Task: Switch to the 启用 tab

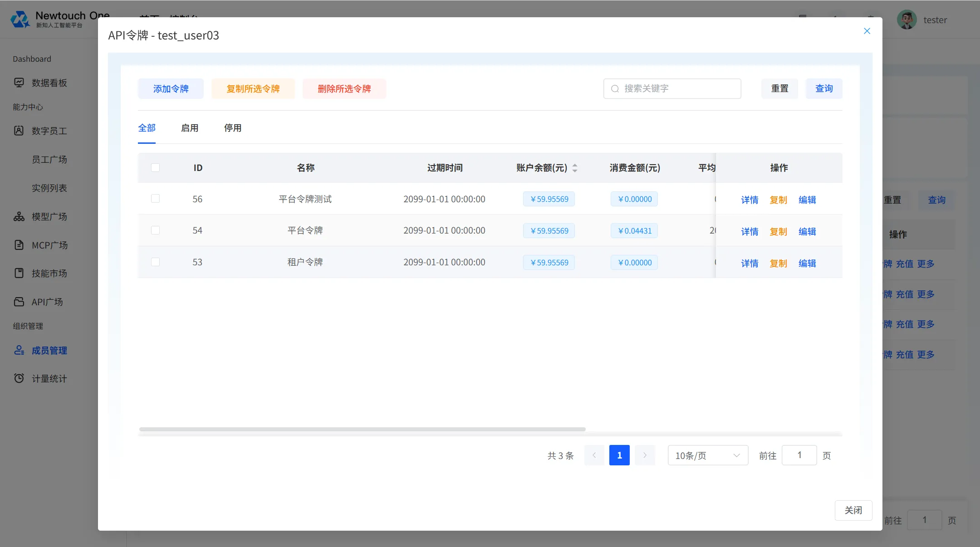Action: click(190, 128)
